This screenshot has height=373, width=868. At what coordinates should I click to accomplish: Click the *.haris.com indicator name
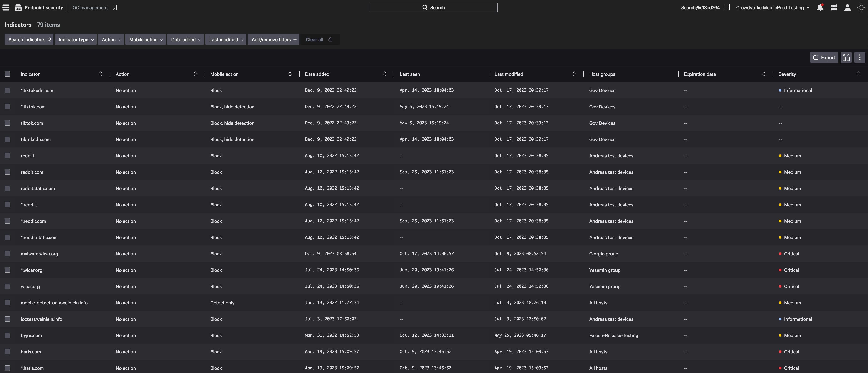coord(32,368)
